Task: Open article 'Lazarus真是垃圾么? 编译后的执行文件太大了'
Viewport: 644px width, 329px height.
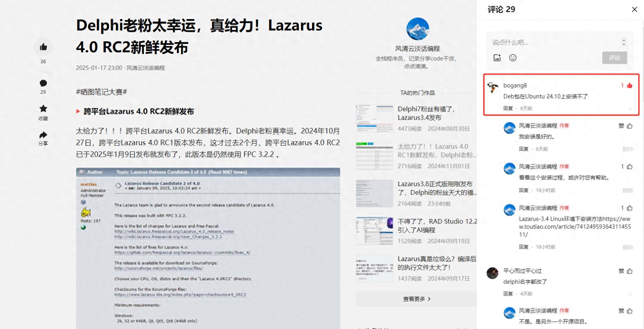Action: coord(437,263)
